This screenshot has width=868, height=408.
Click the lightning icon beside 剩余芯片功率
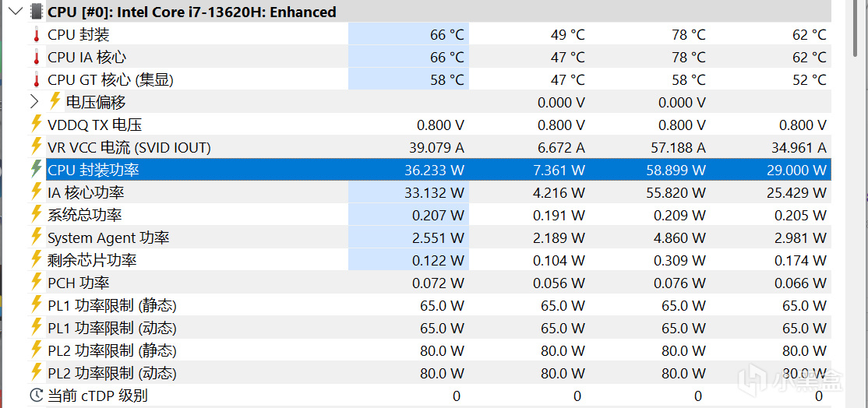point(37,259)
